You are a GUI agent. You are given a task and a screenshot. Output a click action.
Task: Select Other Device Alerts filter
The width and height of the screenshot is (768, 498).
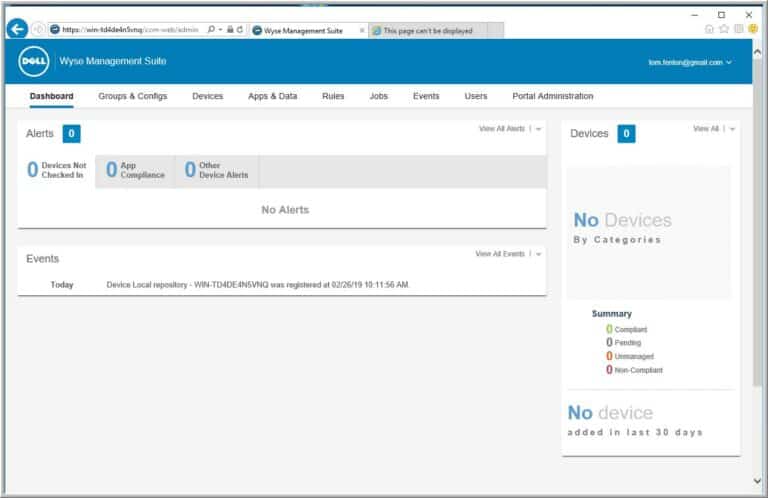pyautogui.click(x=217, y=170)
